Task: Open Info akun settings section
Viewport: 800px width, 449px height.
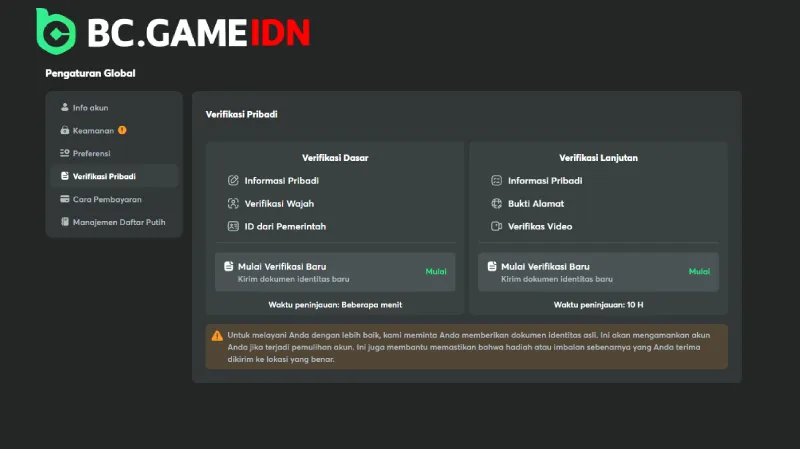Action: [x=114, y=108]
